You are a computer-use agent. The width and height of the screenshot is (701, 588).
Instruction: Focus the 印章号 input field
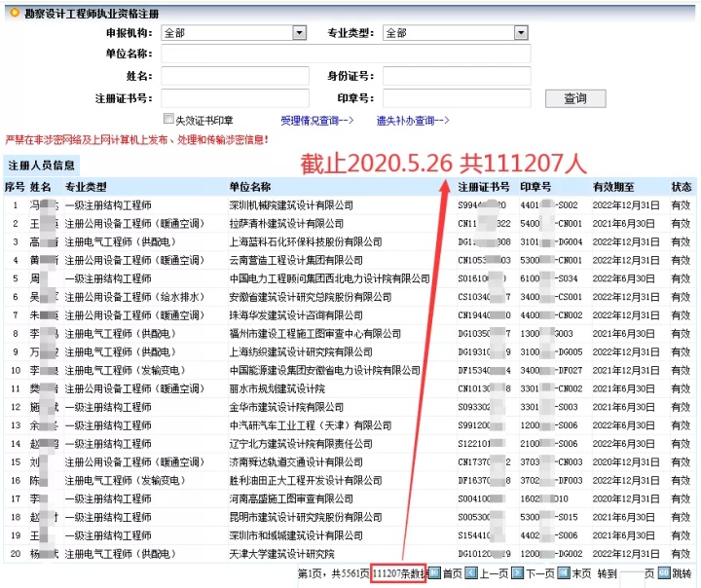(x=457, y=98)
